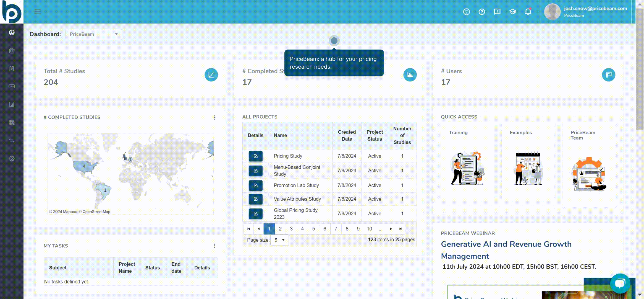Open My Tasks panel options menu
The height and width of the screenshot is (299, 644).
214,246
